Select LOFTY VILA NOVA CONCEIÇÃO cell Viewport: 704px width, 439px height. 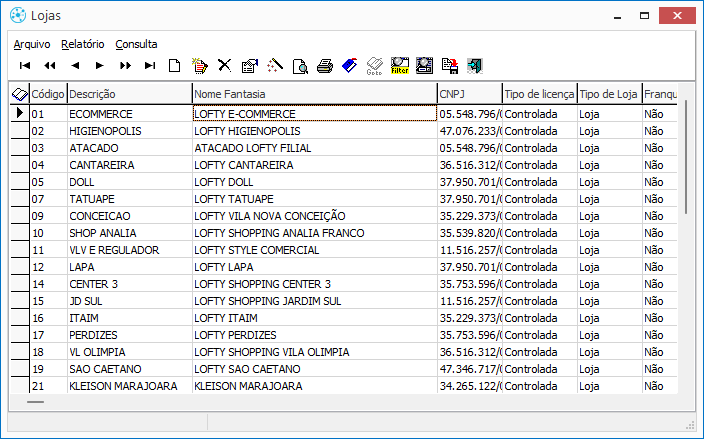[315, 216]
